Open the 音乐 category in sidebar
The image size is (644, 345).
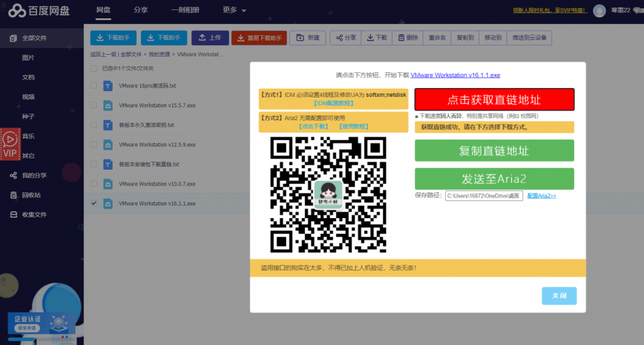(x=28, y=136)
